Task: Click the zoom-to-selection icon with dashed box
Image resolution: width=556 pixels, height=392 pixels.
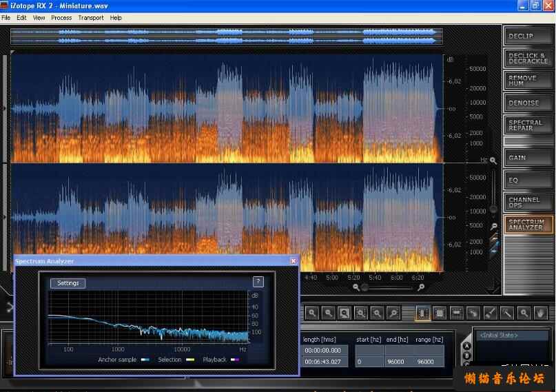Action: coord(360,313)
